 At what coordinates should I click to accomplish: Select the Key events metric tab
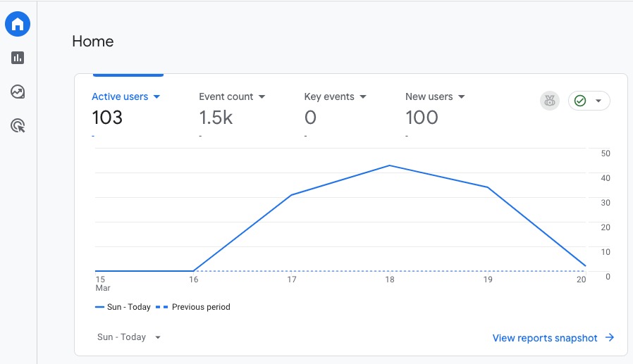329,96
